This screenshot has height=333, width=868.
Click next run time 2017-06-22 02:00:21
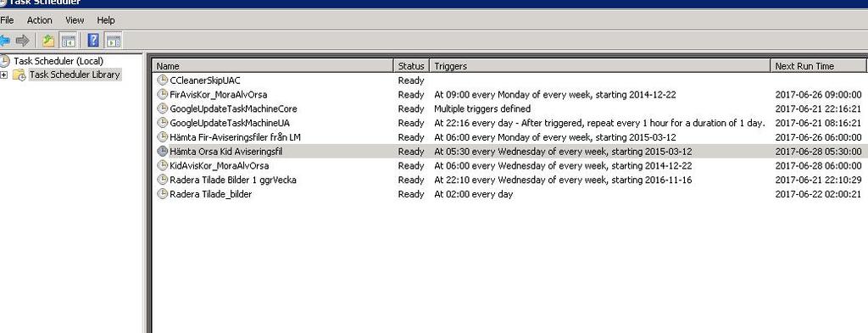[x=818, y=194]
